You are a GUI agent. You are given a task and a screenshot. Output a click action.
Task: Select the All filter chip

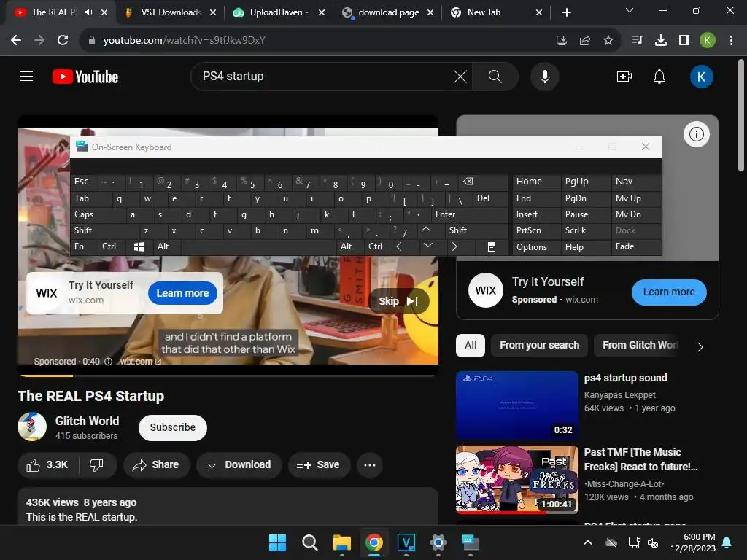[x=471, y=345]
